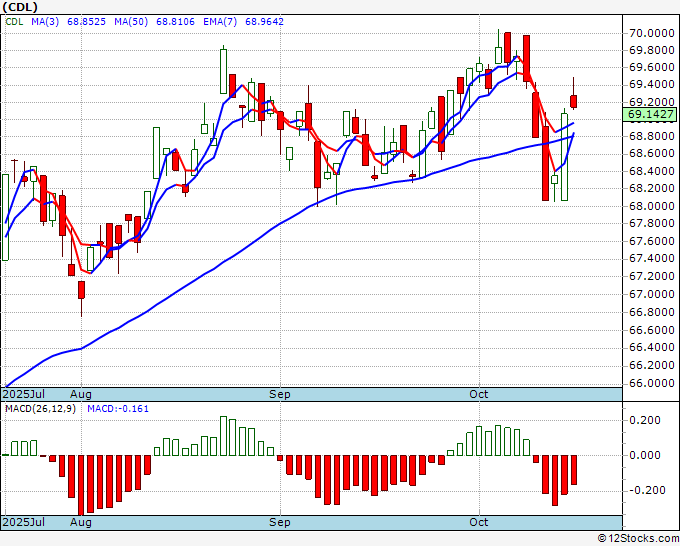Click the 66.0000 price axis label
Screen dimensions: 680x546
pyautogui.click(x=652, y=383)
